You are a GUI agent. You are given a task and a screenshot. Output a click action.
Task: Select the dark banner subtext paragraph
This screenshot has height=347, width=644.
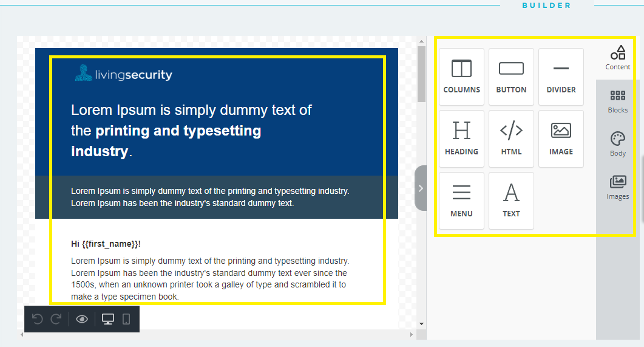click(210, 197)
